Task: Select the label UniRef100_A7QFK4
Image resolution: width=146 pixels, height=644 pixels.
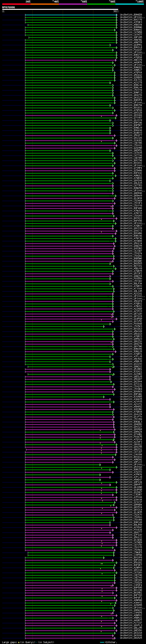Action: coord(131,72)
